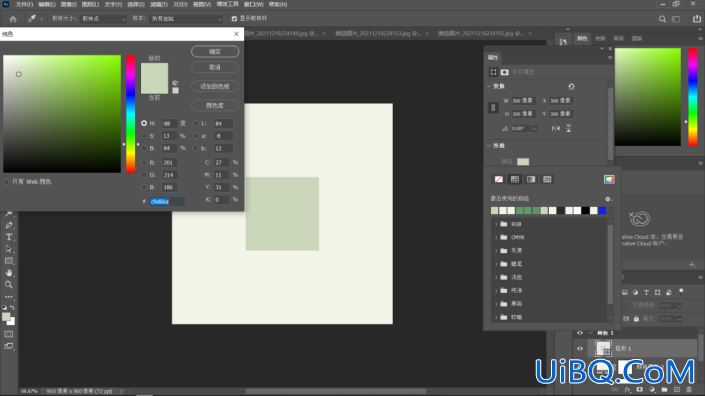
Task: Change screen mode icon at toolbar bottom
Action: tap(9, 346)
